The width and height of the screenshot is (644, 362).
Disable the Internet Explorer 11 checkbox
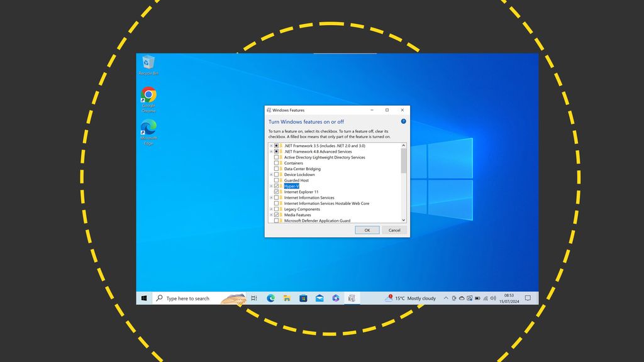click(x=277, y=192)
